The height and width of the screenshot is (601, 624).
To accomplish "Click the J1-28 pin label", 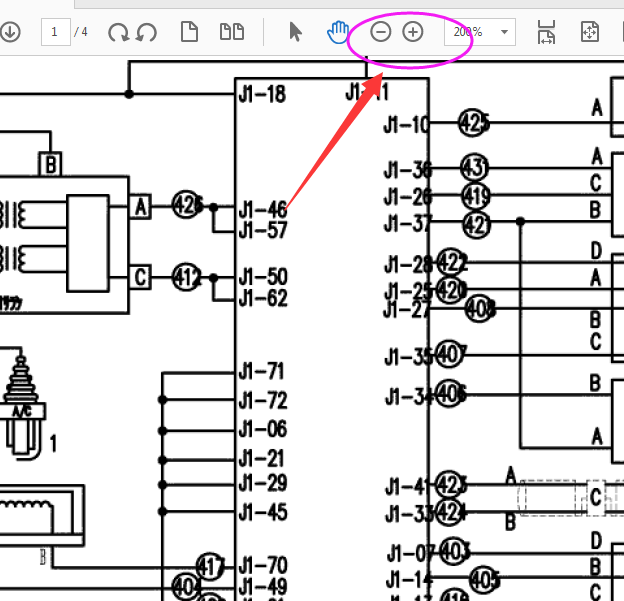I will coord(408,264).
